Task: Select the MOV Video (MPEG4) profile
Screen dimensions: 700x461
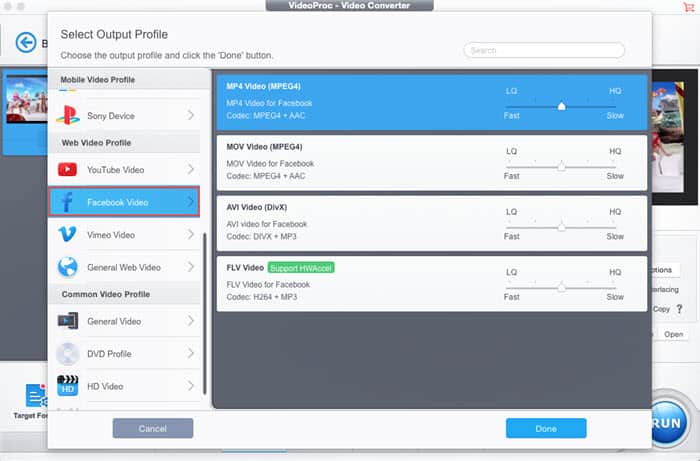Action: click(x=432, y=162)
